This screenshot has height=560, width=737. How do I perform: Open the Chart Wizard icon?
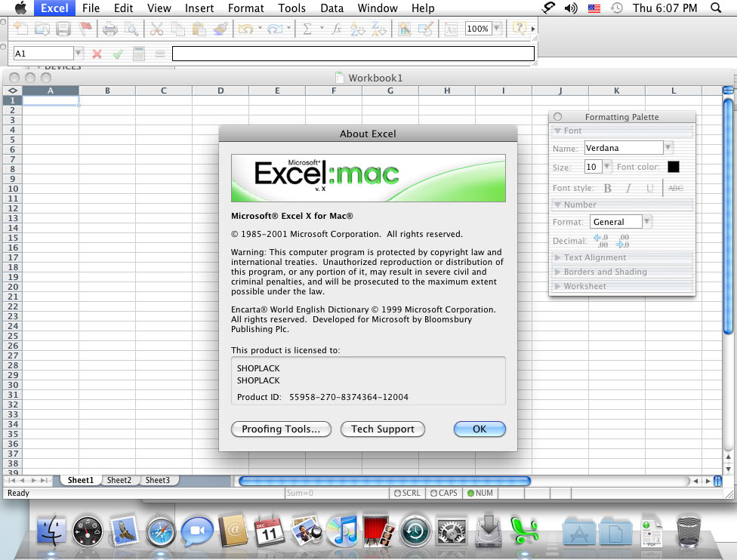(404, 29)
